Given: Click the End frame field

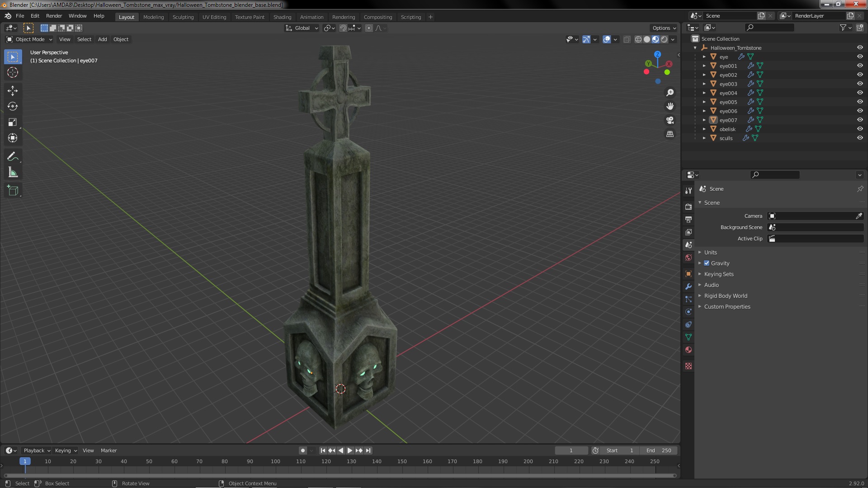Looking at the screenshot, I should click(x=659, y=450).
